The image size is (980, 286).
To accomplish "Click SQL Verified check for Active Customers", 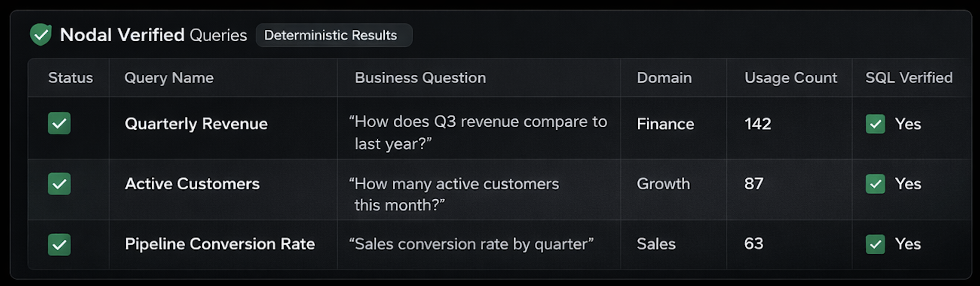I will (875, 184).
